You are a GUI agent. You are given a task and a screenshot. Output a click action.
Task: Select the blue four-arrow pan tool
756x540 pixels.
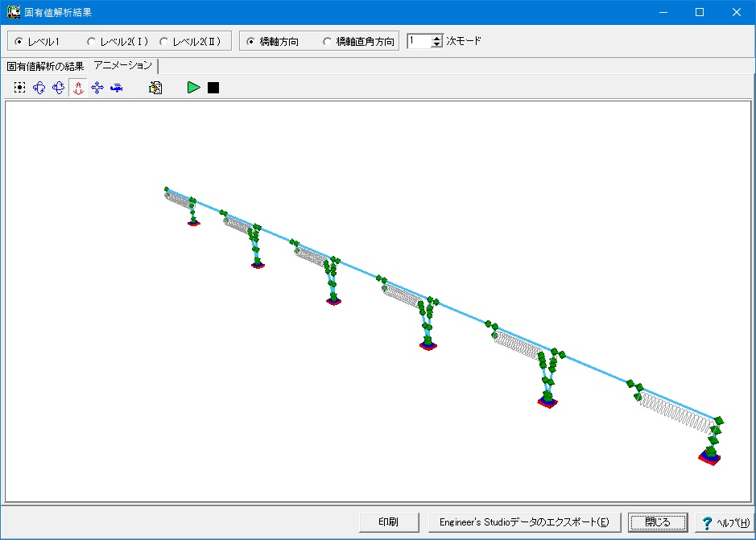(x=97, y=87)
